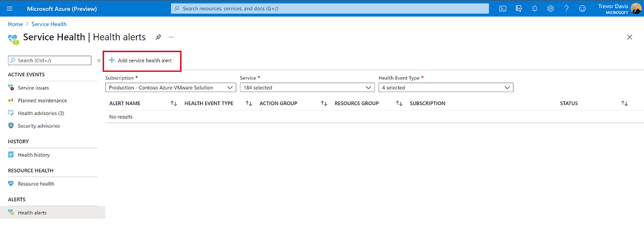Click the STATUS column header
Image resolution: width=644 pixels, height=225 pixels.
(x=569, y=103)
